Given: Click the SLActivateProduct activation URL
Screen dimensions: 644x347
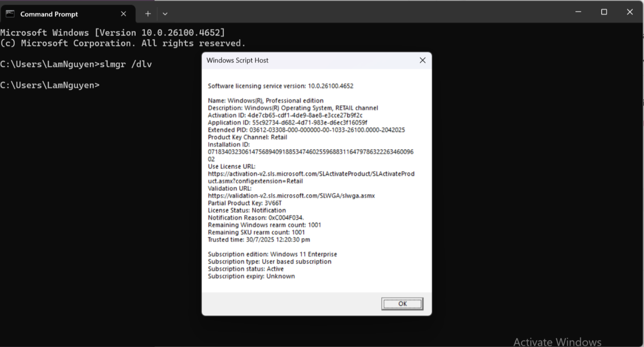Looking at the screenshot, I should [311, 173].
